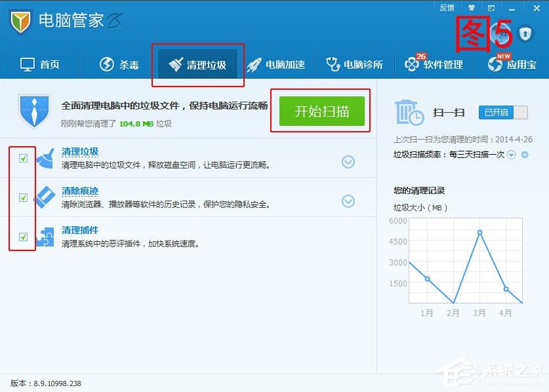Uncheck the 清理垃圾 checkbox
Image resolution: width=549 pixels, height=392 pixels.
(x=24, y=157)
